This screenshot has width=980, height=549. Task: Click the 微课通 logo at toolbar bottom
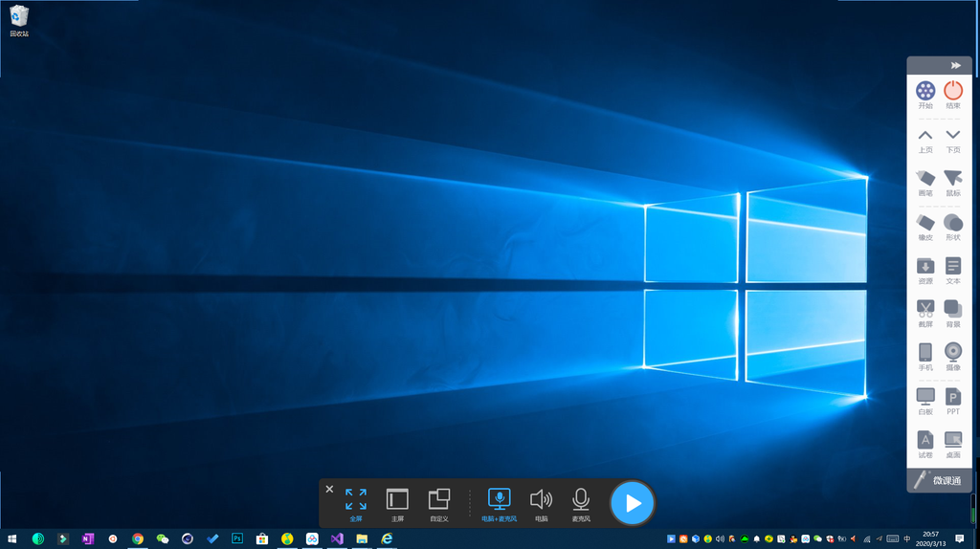[x=940, y=480]
